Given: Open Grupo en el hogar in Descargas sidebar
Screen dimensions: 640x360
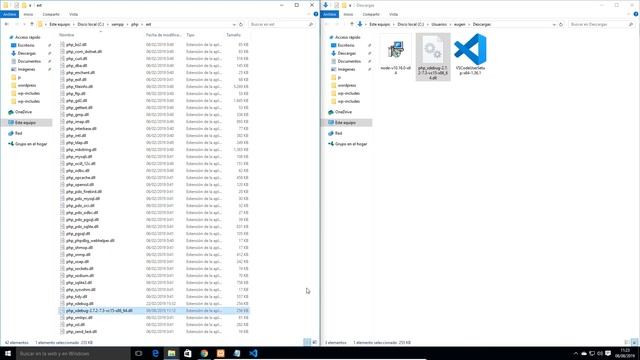Looking at the screenshot, I should 351,144.
